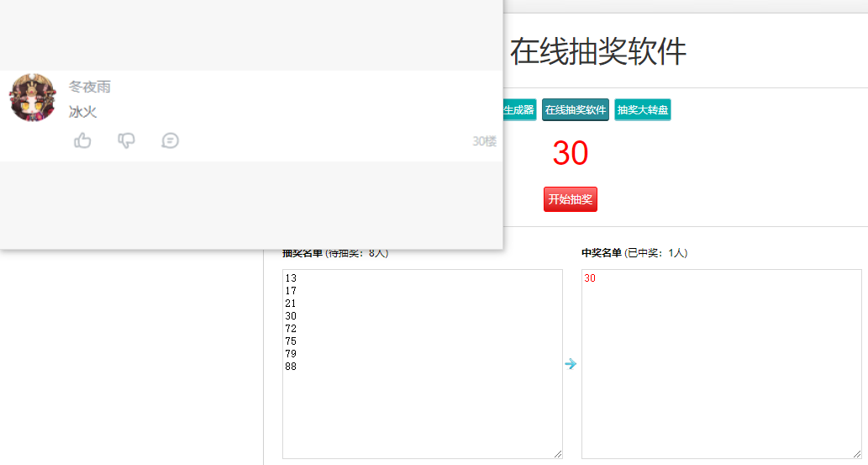Screen dimensions: 868x465
Task: Click the resize handle of the 中奖名单 box
Action: (856, 453)
